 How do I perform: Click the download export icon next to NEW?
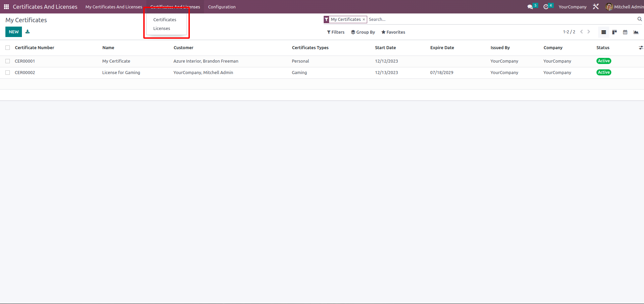click(x=28, y=32)
